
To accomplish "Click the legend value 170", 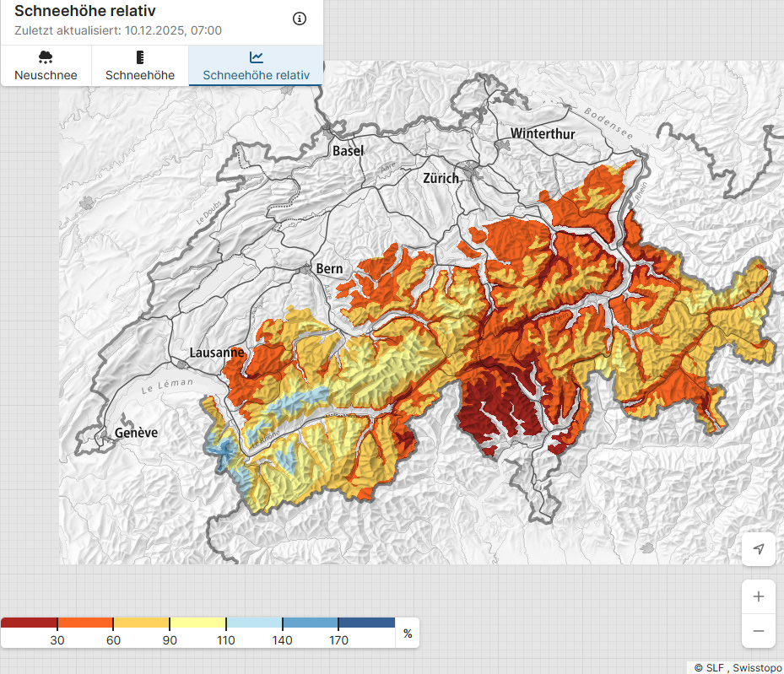I will 338,640.
